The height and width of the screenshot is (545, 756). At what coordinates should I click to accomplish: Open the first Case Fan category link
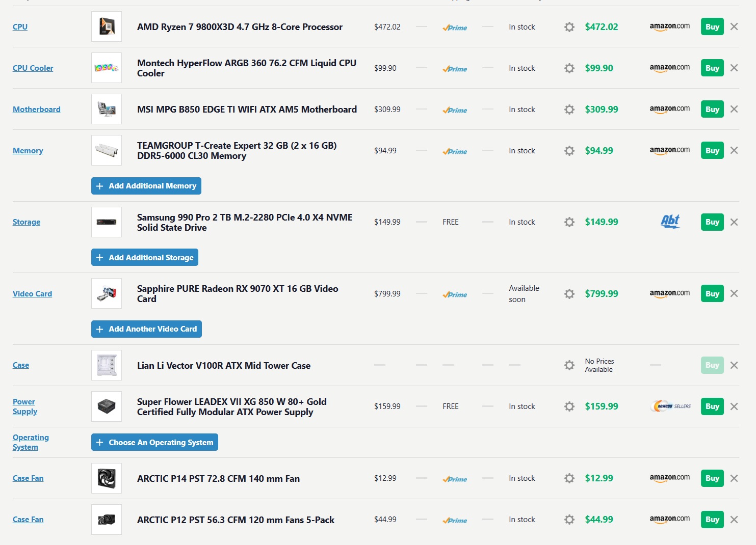pos(28,478)
